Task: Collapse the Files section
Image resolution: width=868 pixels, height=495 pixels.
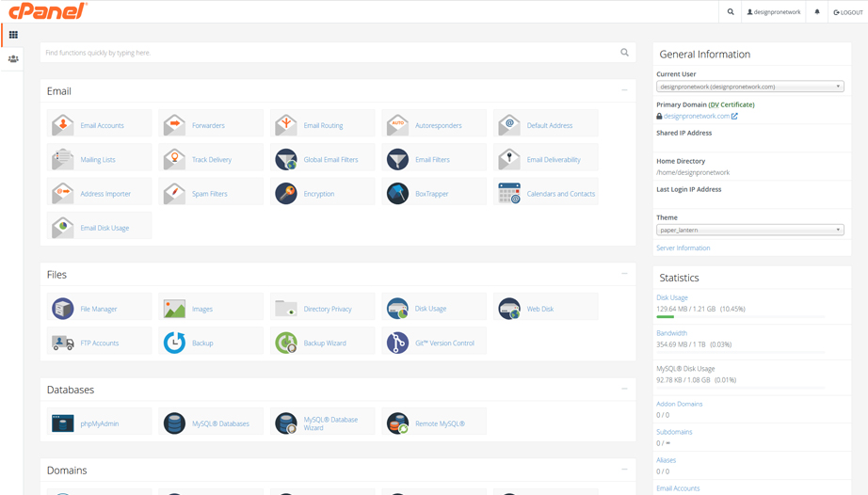Action: coord(624,274)
